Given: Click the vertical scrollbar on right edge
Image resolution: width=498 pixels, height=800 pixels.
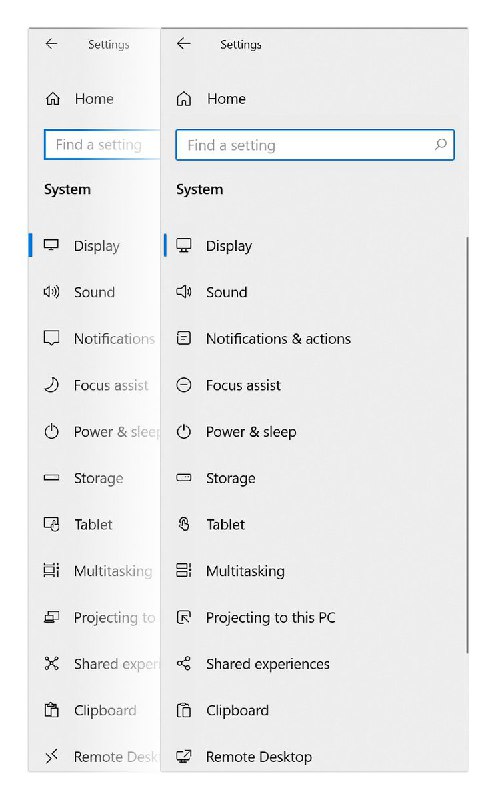Looking at the screenshot, I should [x=467, y=444].
